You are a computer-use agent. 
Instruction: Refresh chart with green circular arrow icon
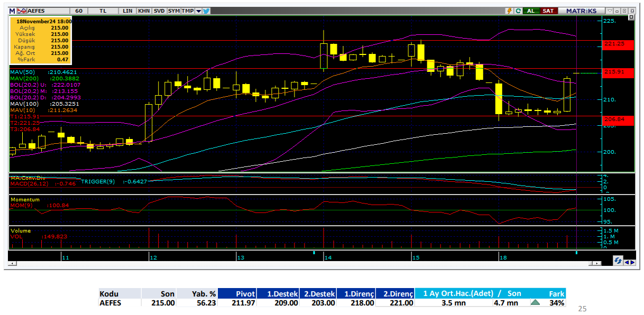(x=518, y=11)
